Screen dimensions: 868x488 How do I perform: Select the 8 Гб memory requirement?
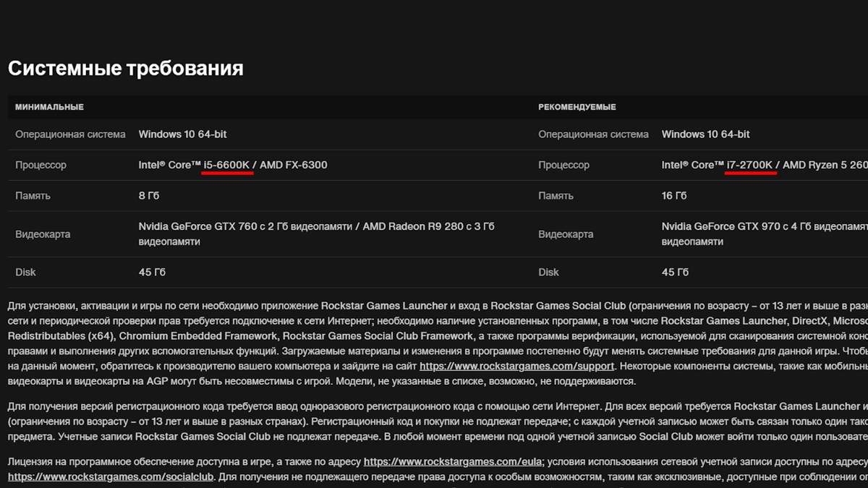[149, 195]
